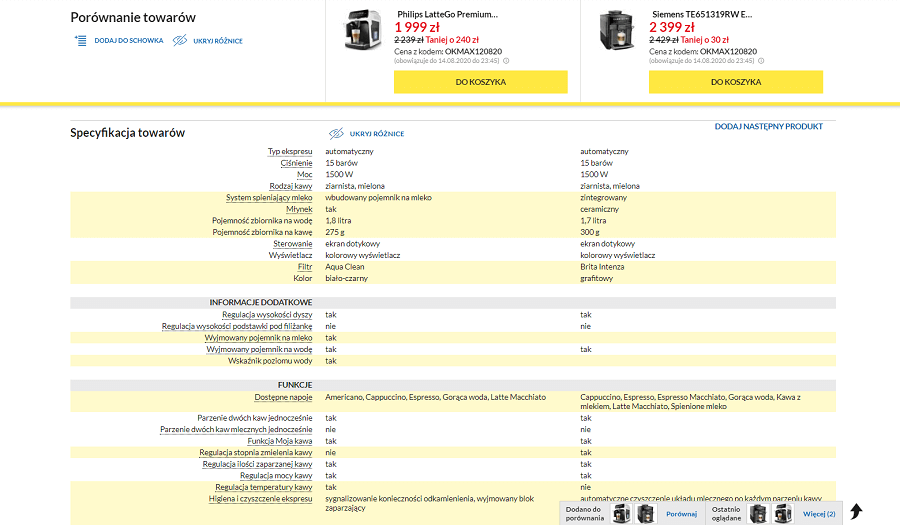Click the second thumbnail under Dodano do porównania
The image size is (900, 525).
[645, 514]
